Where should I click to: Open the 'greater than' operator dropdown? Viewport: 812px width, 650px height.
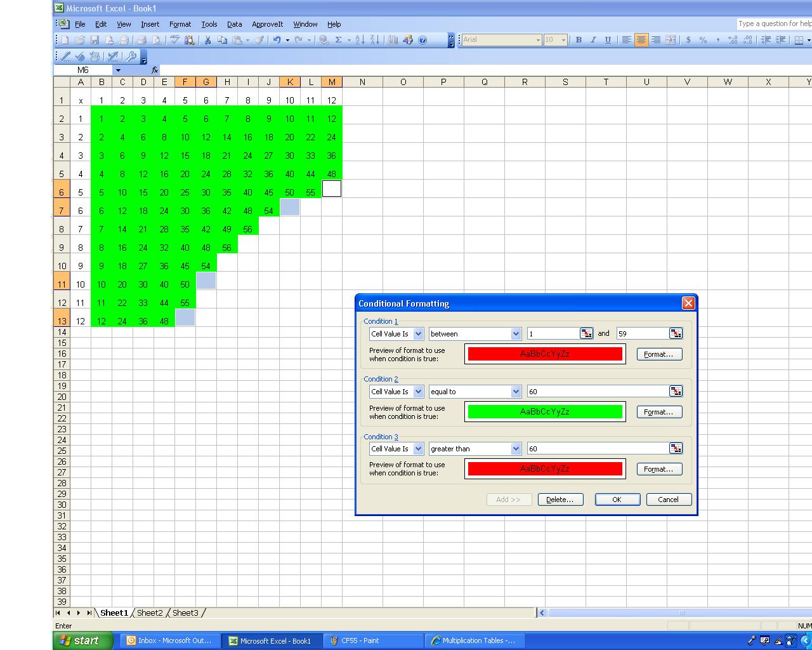pos(516,449)
